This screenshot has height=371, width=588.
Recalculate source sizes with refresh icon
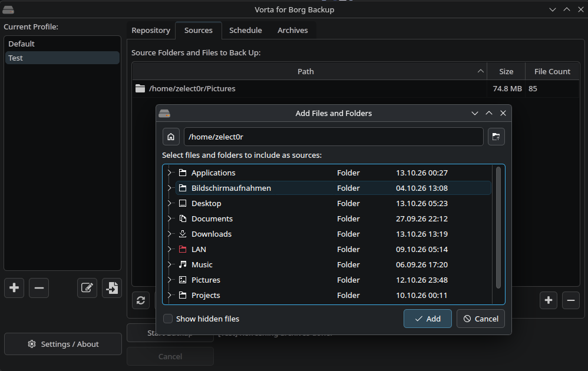(x=141, y=300)
